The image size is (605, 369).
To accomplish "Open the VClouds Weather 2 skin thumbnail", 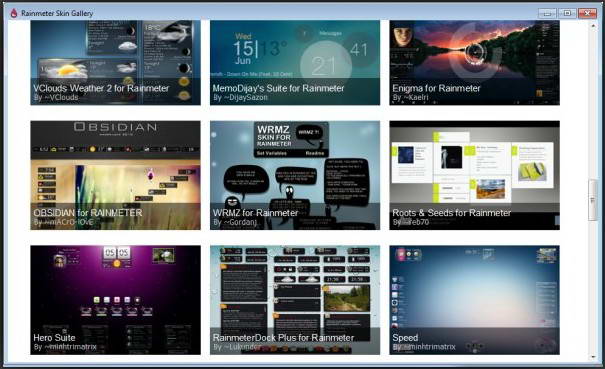I will pos(115,63).
